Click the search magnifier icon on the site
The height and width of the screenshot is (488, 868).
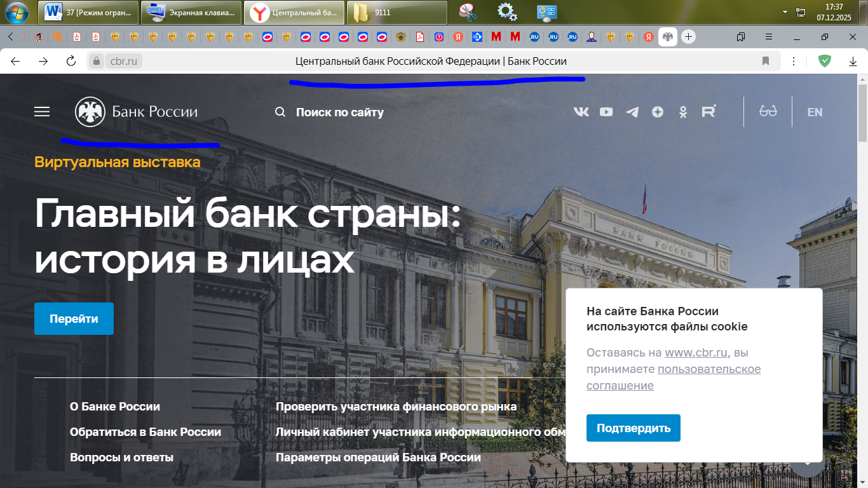click(280, 112)
